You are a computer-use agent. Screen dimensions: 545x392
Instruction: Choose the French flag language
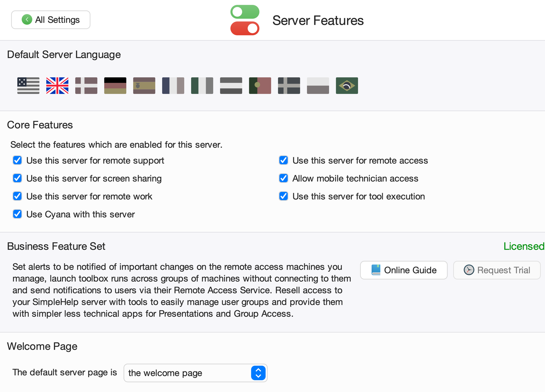173,86
